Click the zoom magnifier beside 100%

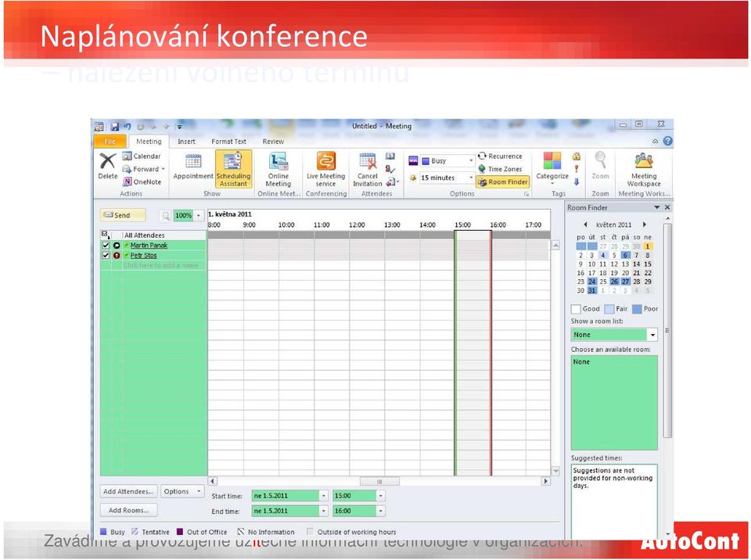click(166, 216)
